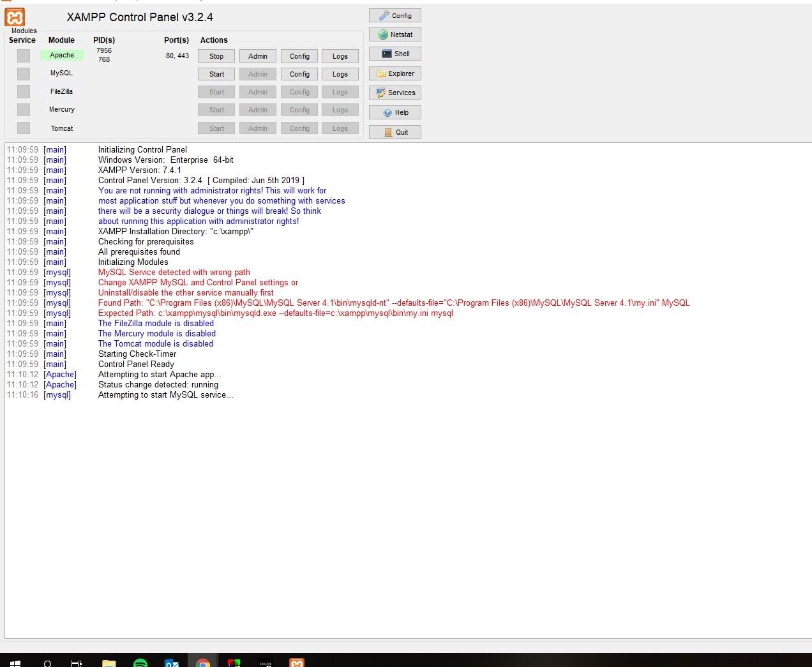Open Outlook from the taskbar
Screen dimensions: 812x667
click(172, 663)
